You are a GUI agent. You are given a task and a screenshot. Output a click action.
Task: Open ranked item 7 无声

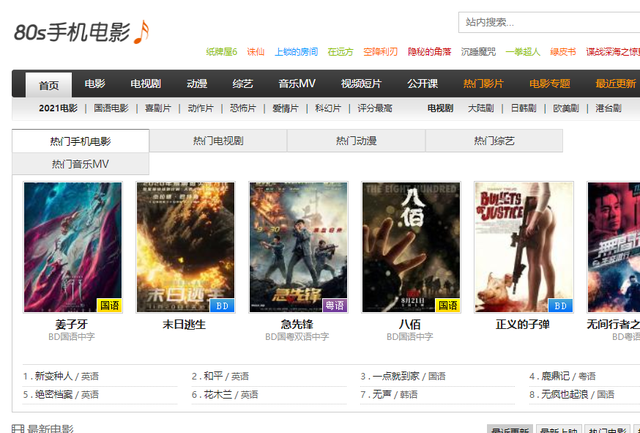pyautogui.click(x=382, y=394)
